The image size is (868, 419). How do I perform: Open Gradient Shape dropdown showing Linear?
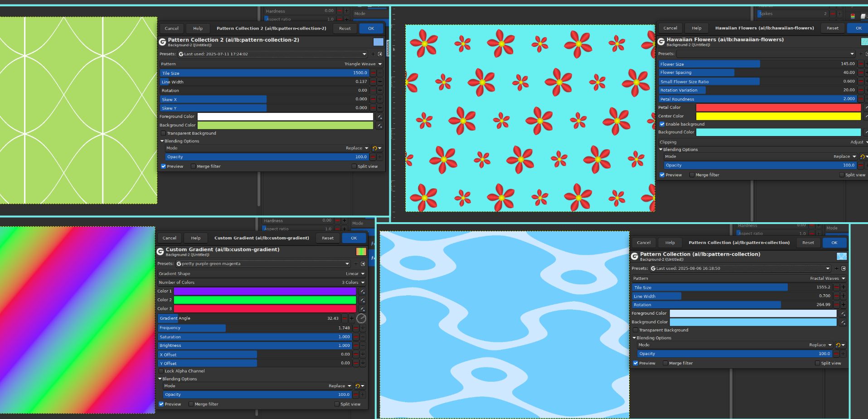point(262,274)
